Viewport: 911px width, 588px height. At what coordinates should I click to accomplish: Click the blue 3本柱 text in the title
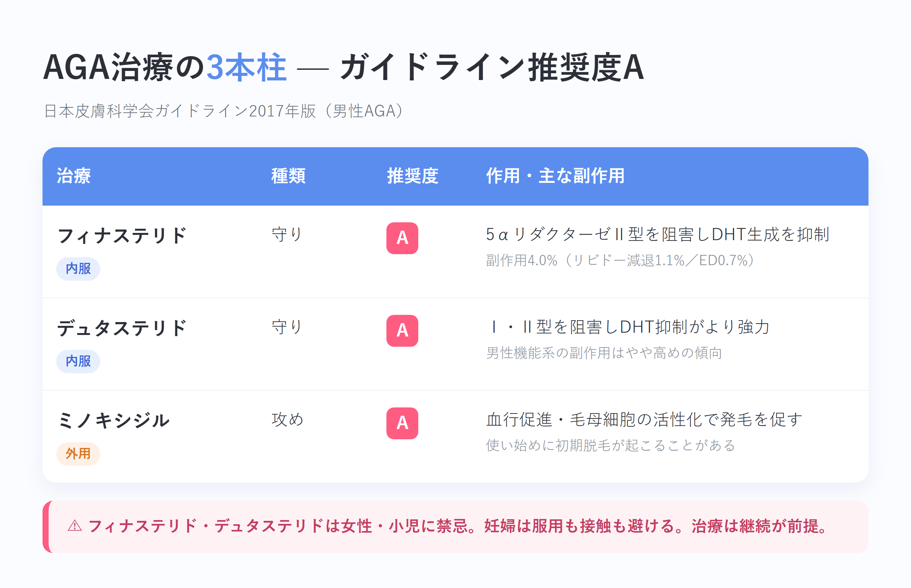[246, 68]
